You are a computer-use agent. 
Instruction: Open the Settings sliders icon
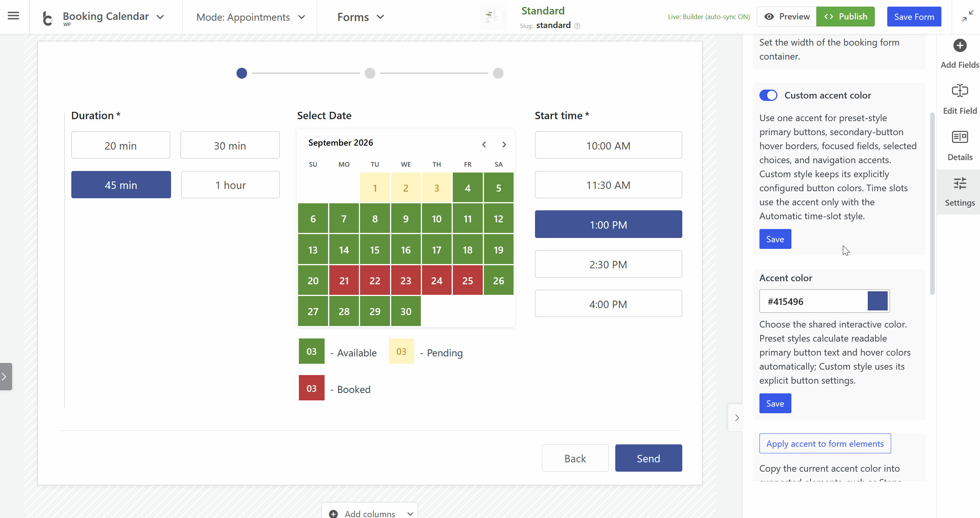pos(960,183)
